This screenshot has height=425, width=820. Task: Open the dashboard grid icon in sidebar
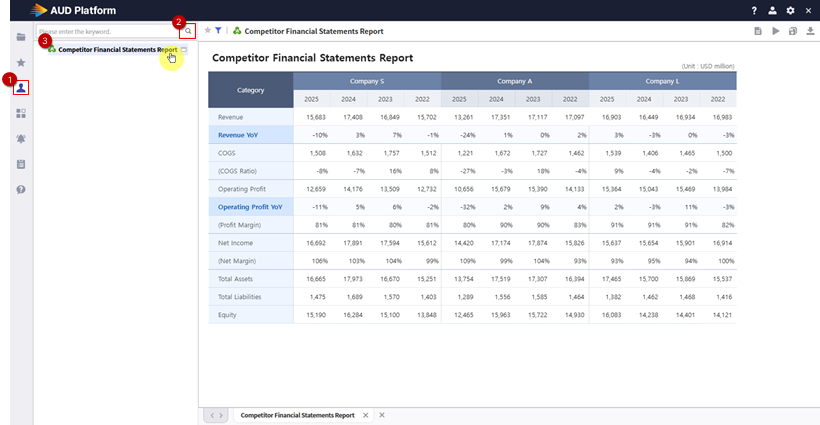(x=21, y=113)
